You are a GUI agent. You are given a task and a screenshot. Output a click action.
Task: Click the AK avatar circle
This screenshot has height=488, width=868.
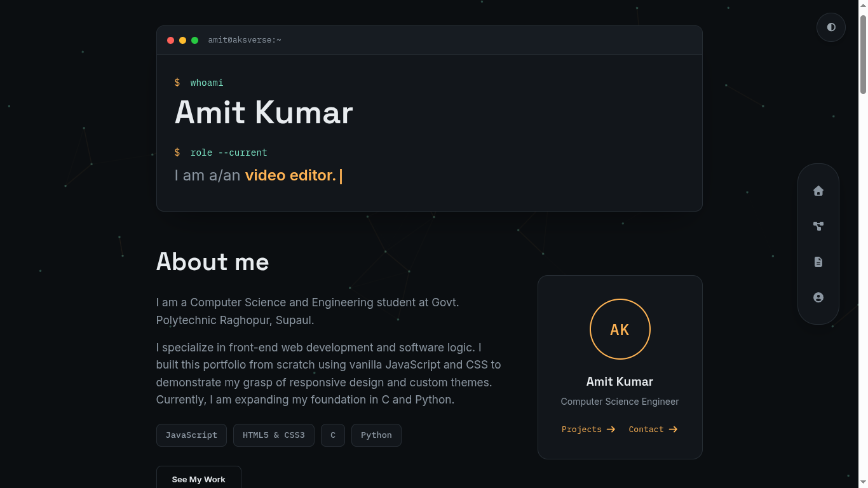(x=620, y=329)
